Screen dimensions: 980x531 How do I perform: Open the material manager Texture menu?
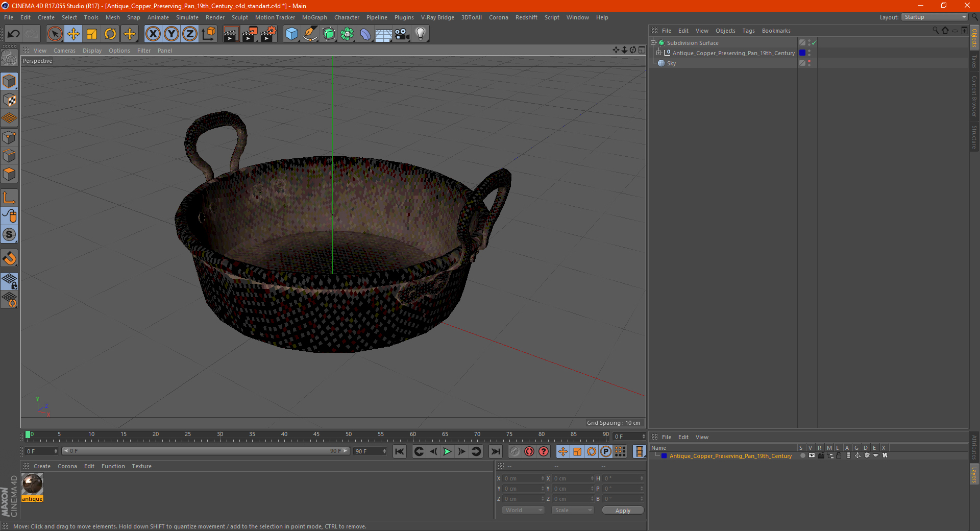click(x=141, y=466)
